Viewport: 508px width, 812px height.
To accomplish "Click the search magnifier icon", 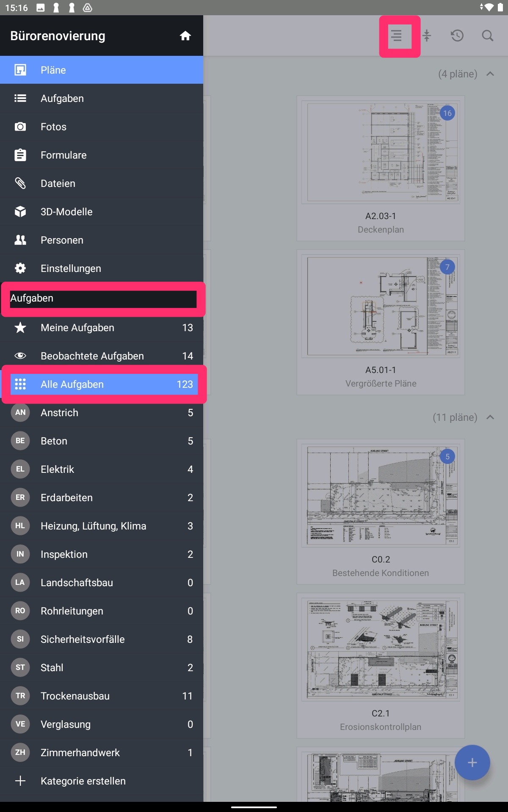I will coord(488,36).
